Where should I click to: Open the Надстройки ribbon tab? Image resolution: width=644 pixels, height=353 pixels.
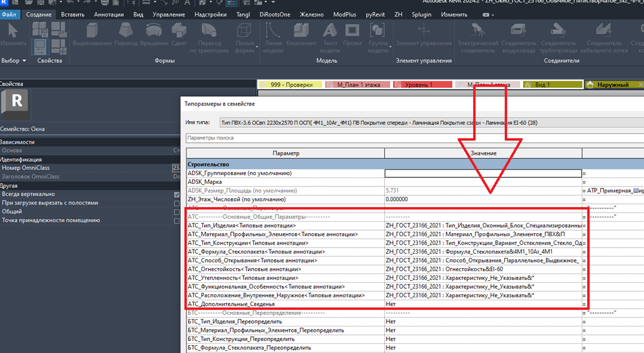pyautogui.click(x=210, y=15)
